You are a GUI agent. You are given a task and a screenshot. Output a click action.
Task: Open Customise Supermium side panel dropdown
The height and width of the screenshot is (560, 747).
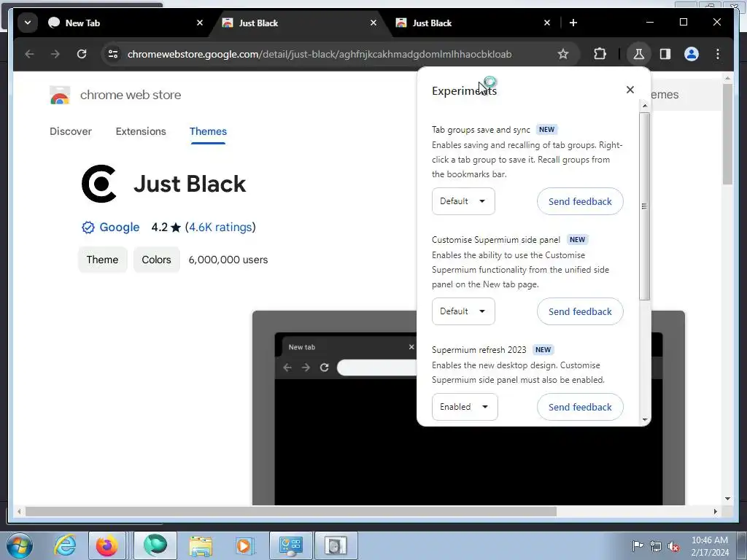(463, 311)
